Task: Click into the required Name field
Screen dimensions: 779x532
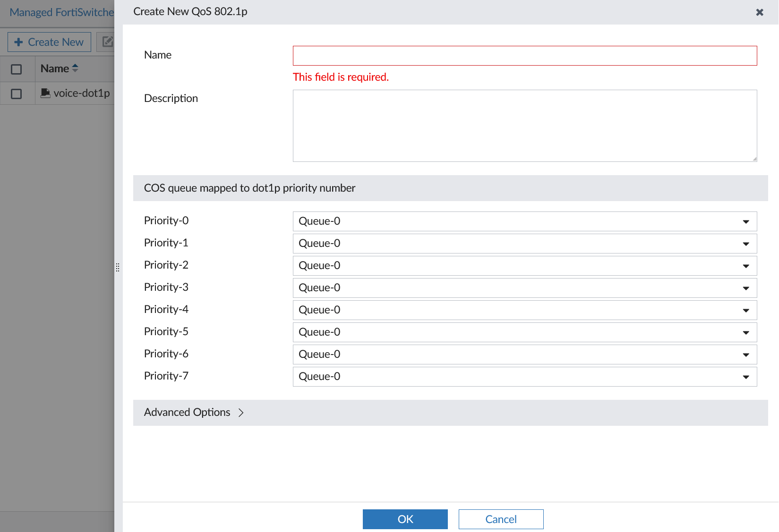Action: [x=524, y=55]
